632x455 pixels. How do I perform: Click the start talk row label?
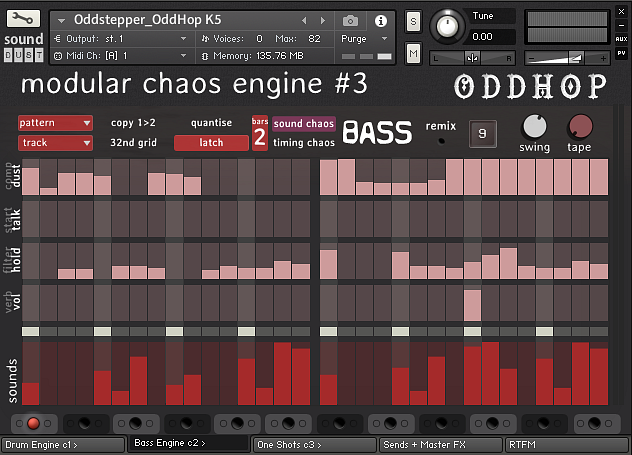click(x=13, y=219)
